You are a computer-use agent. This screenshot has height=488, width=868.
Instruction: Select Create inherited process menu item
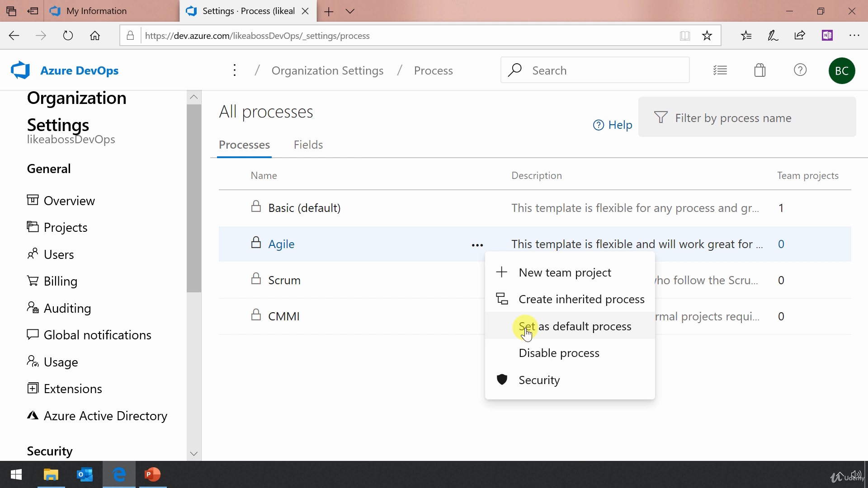[570, 299]
